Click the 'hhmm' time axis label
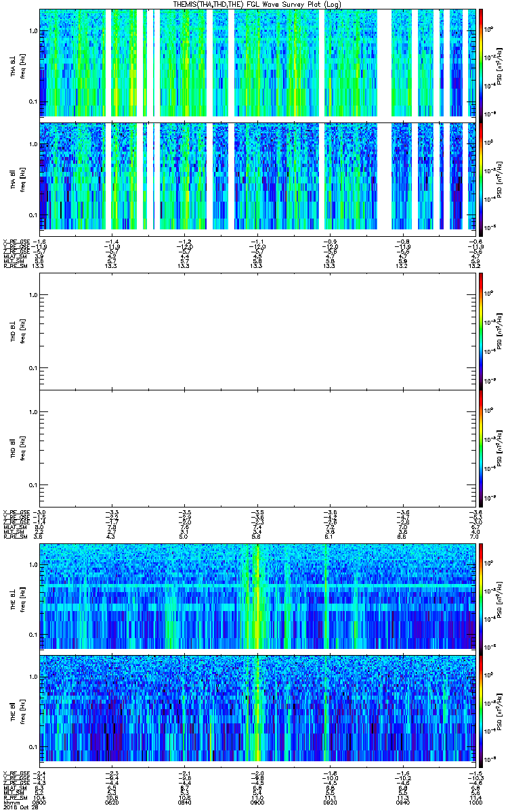 (x=10, y=802)
